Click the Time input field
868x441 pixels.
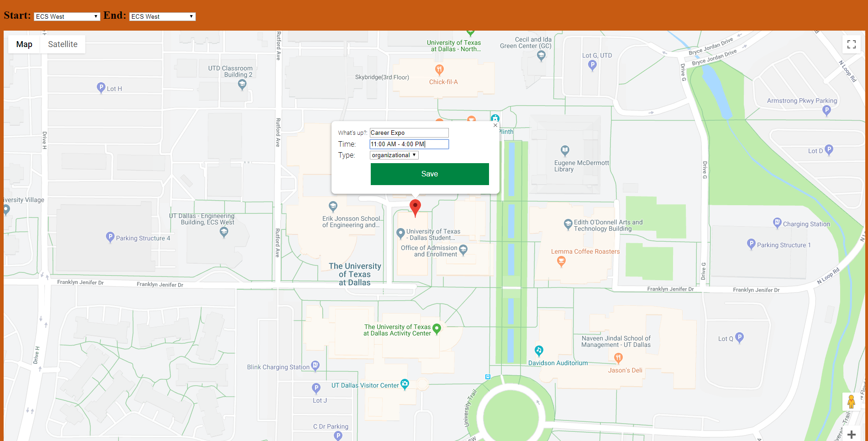tap(409, 144)
